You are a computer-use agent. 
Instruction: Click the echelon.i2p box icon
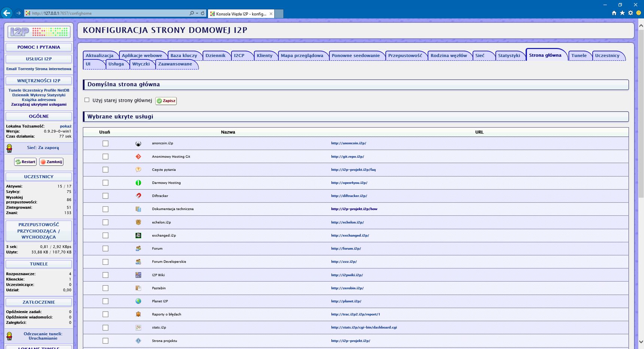[138, 222]
